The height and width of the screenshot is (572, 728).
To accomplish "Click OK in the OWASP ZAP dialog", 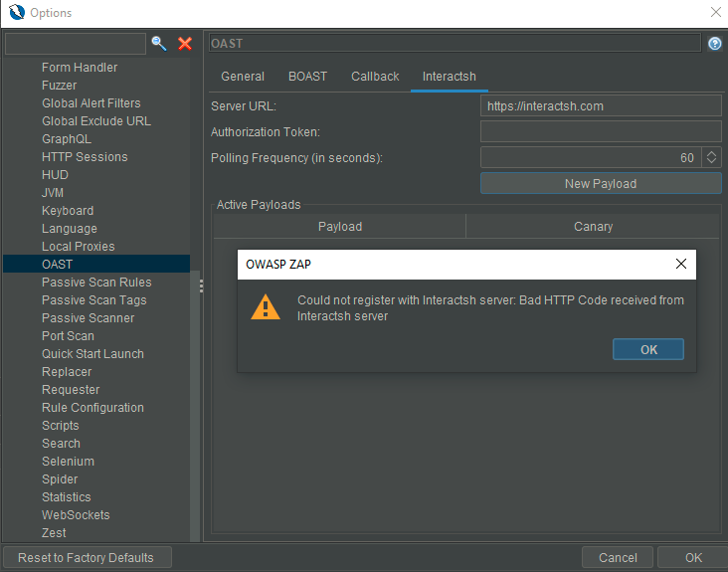I will pyautogui.click(x=648, y=349).
